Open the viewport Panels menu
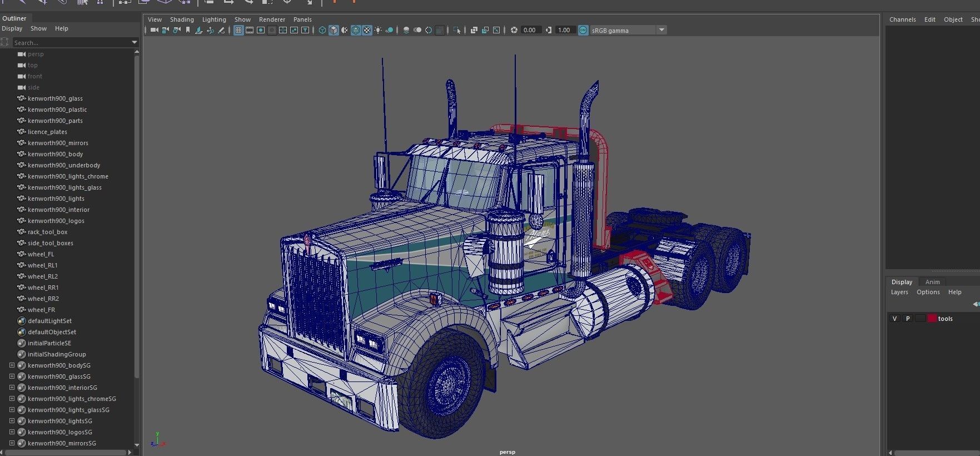Screen dimensions: 980x456 click(302, 19)
